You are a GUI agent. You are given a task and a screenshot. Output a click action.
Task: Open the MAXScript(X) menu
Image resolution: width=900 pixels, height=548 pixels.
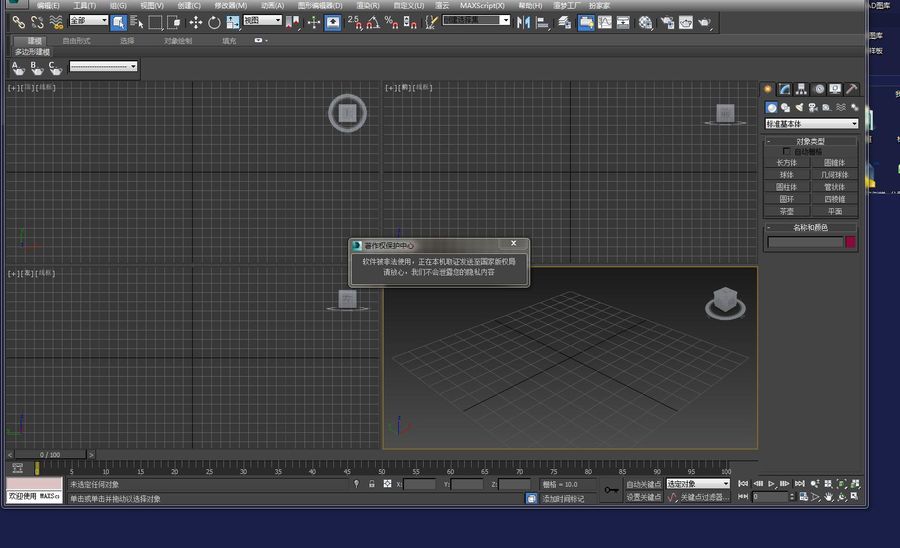[x=482, y=5]
